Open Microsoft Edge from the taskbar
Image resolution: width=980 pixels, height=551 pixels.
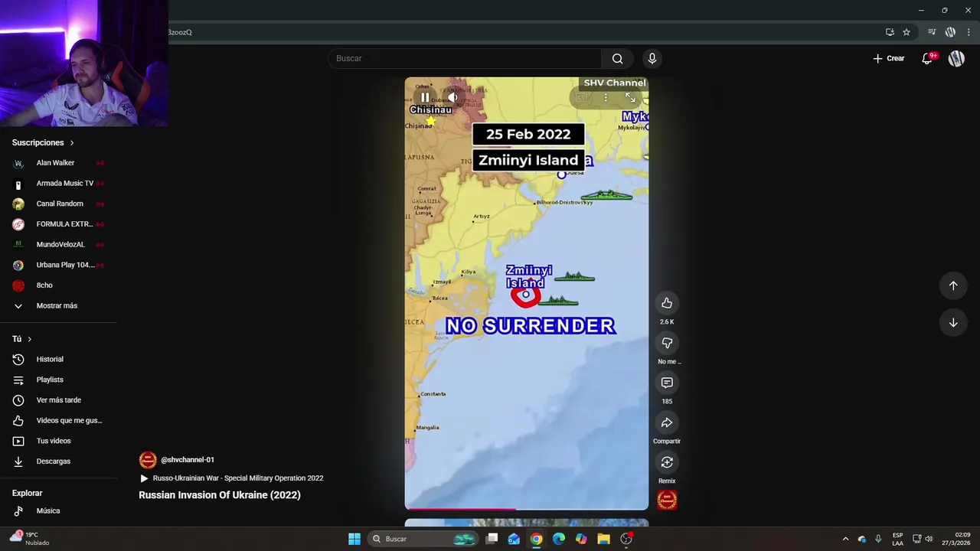point(559,539)
